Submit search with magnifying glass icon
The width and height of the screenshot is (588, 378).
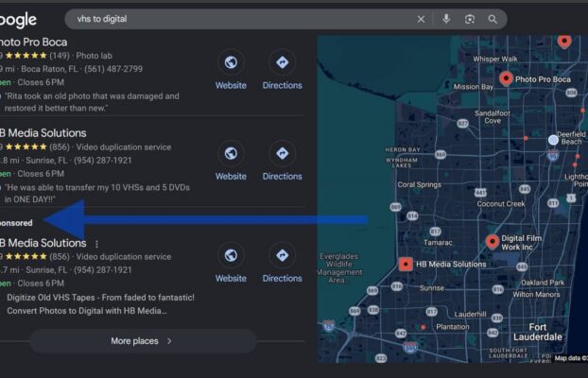pos(493,20)
